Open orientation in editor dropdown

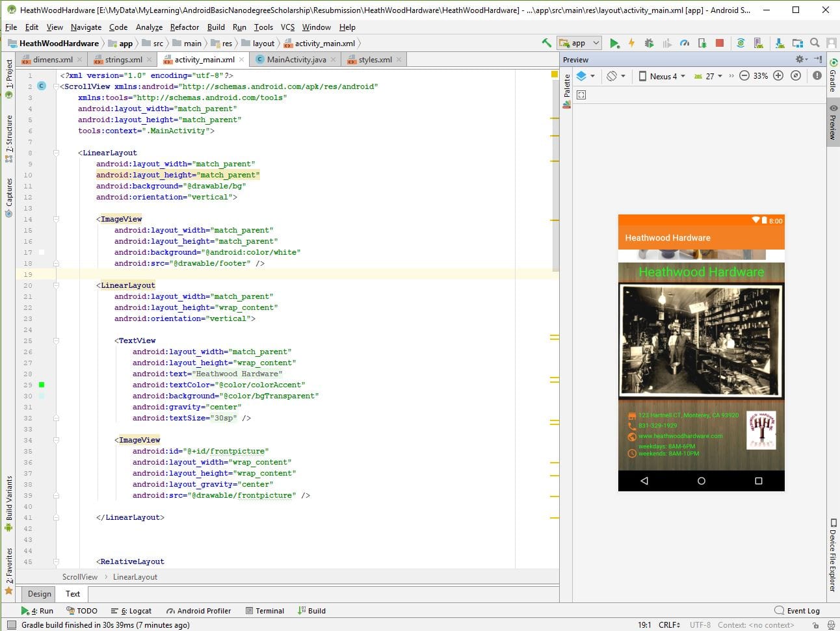616,75
